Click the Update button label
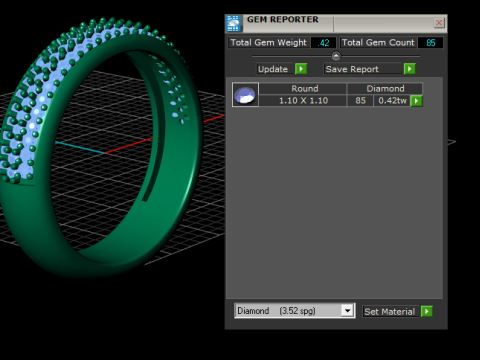The height and width of the screenshot is (360, 480). tap(275, 69)
